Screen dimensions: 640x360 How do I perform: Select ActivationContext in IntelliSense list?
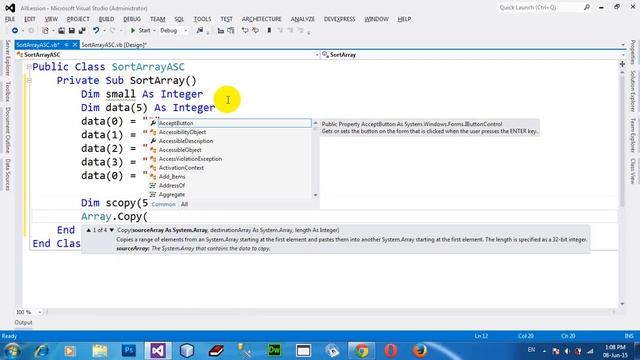[x=231, y=168]
